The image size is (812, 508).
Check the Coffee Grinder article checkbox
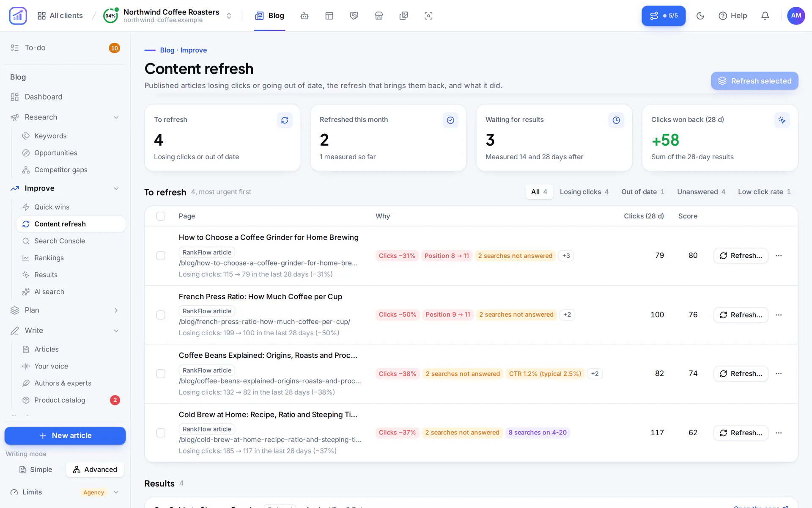(161, 256)
